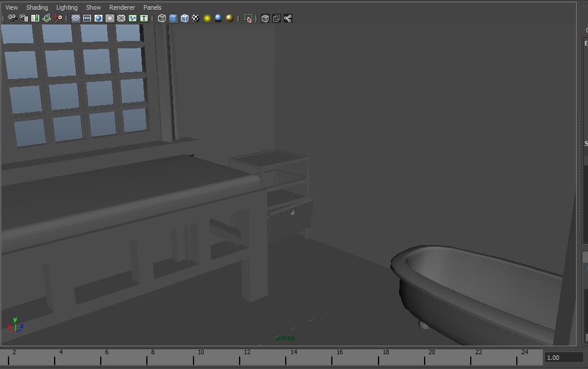Open the Show menu

click(93, 7)
